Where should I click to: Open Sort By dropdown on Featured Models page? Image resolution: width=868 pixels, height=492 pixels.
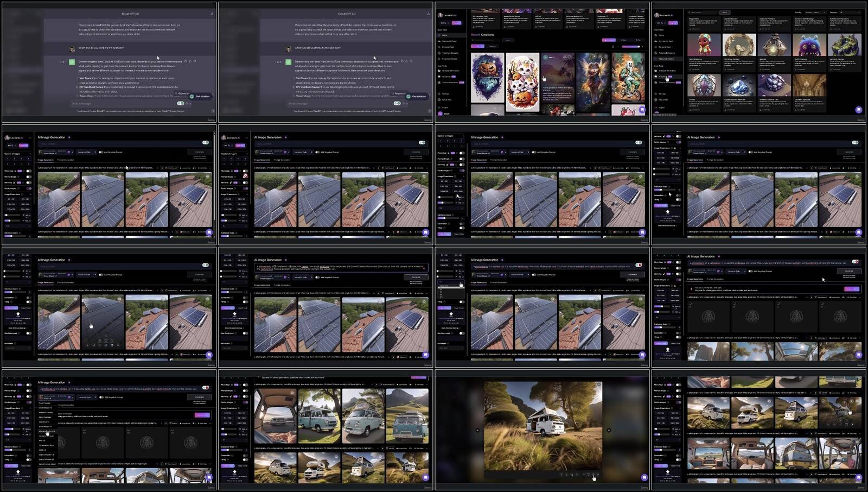coord(815,12)
